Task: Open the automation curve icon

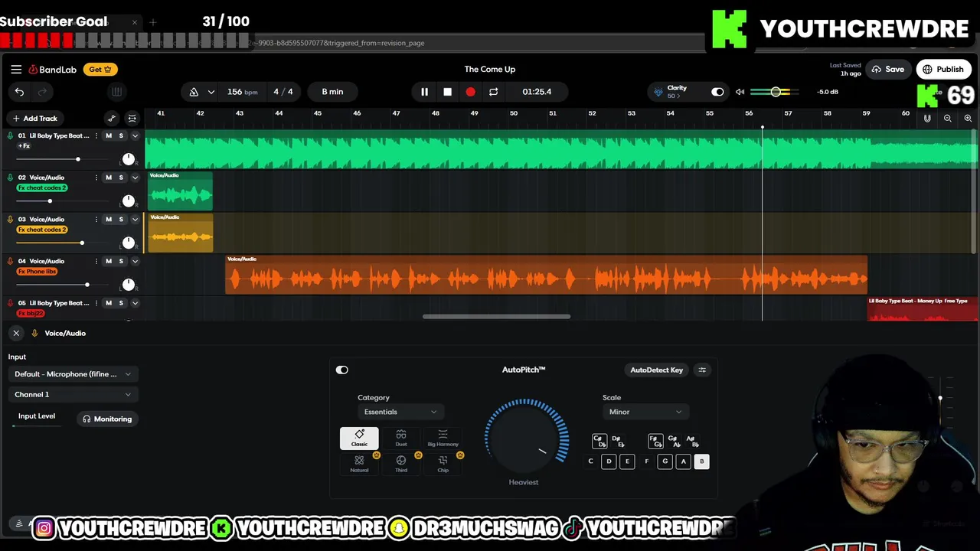Action: [112, 119]
